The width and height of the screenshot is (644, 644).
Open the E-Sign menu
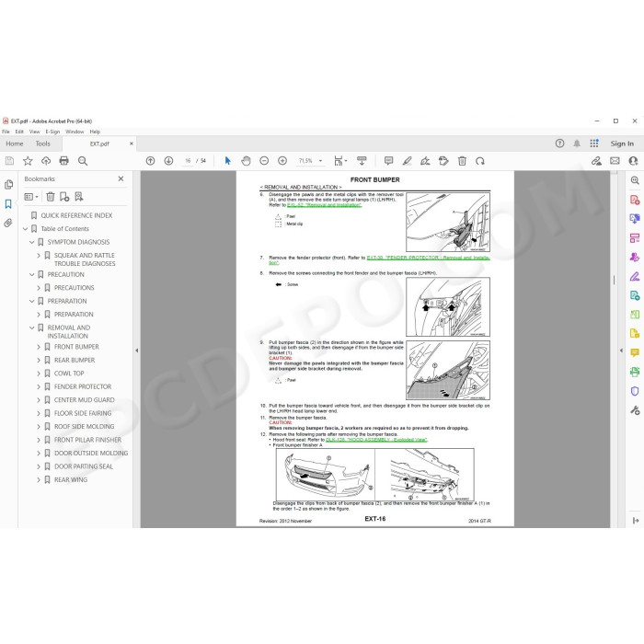(52, 132)
